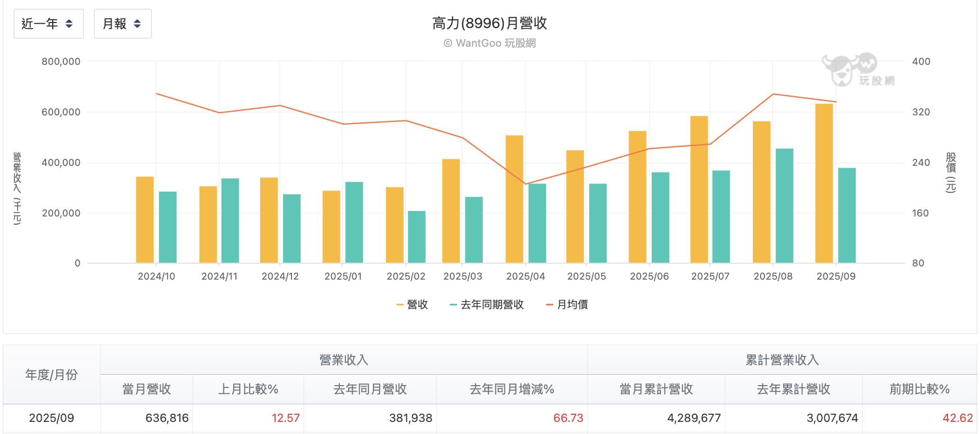Toggle the 去年同期營收 legend series
Screen dimensions: 980x434
pos(487,304)
